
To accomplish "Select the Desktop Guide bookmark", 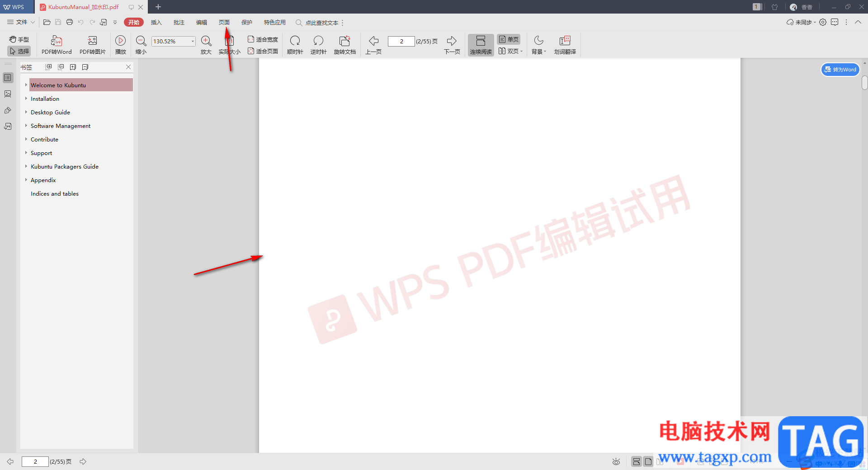I will [x=50, y=112].
